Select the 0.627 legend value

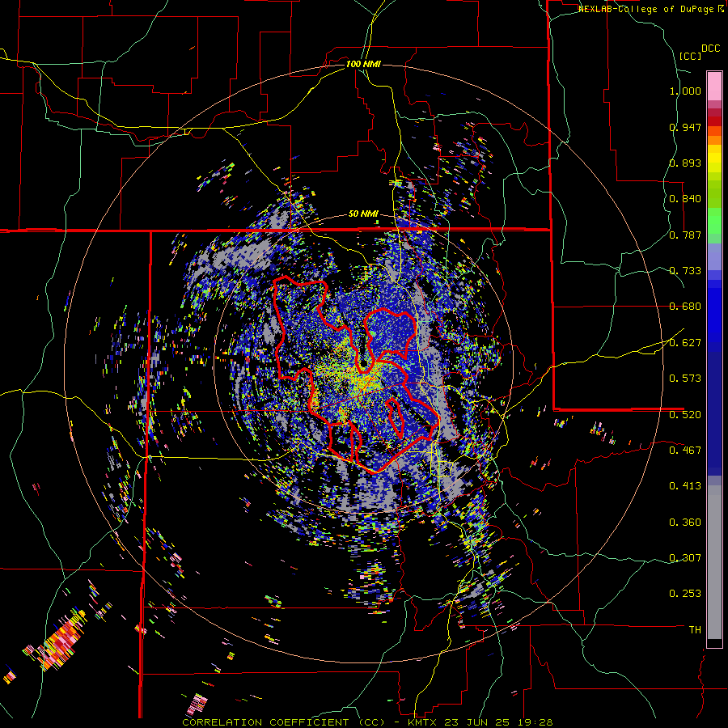click(x=685, y=343)
